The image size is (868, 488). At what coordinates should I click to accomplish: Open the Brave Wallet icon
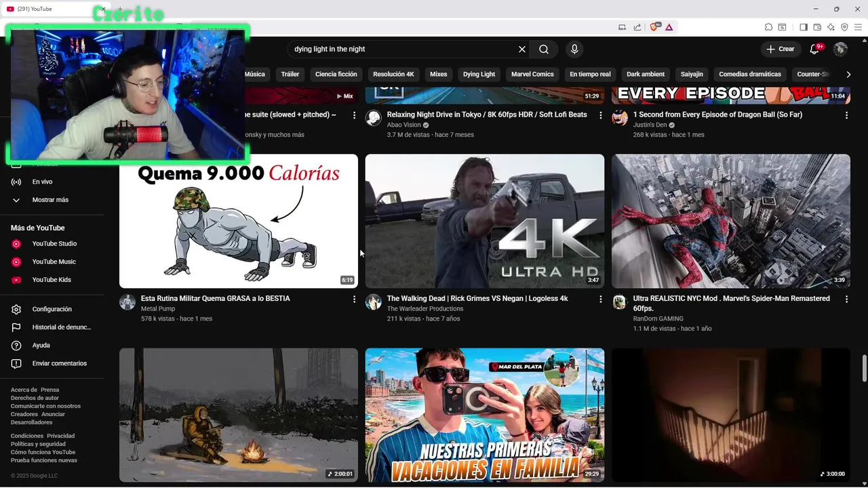point(817,27)
